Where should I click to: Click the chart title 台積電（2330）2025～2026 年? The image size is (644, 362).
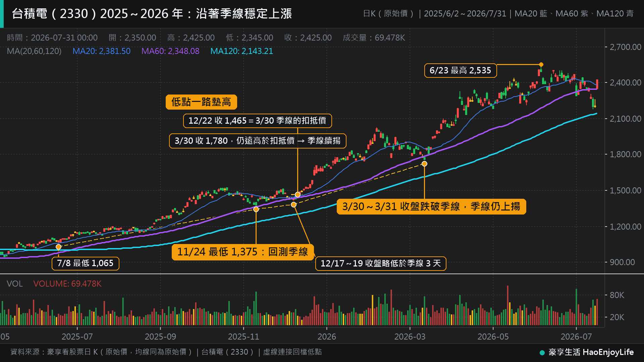pos(152,14)
